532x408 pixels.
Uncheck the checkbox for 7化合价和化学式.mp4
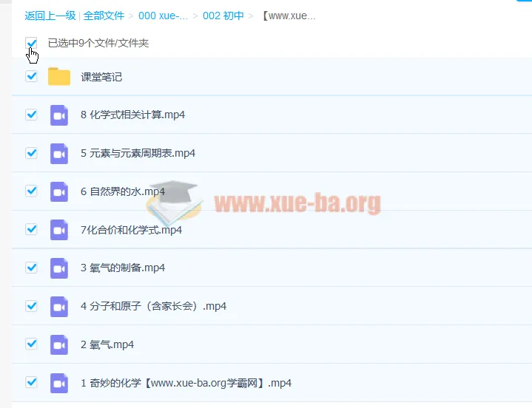point(31,229)
